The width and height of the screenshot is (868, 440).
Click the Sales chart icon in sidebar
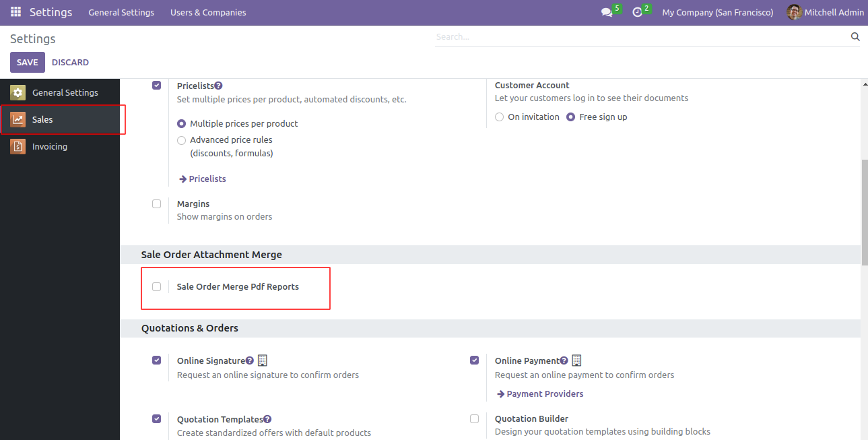coord(18,119)
